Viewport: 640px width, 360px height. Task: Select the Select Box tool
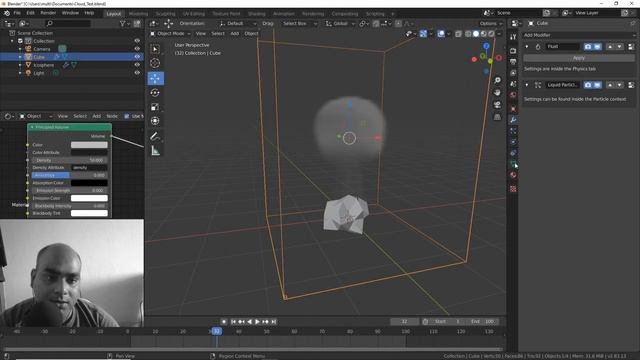point(155,49)
